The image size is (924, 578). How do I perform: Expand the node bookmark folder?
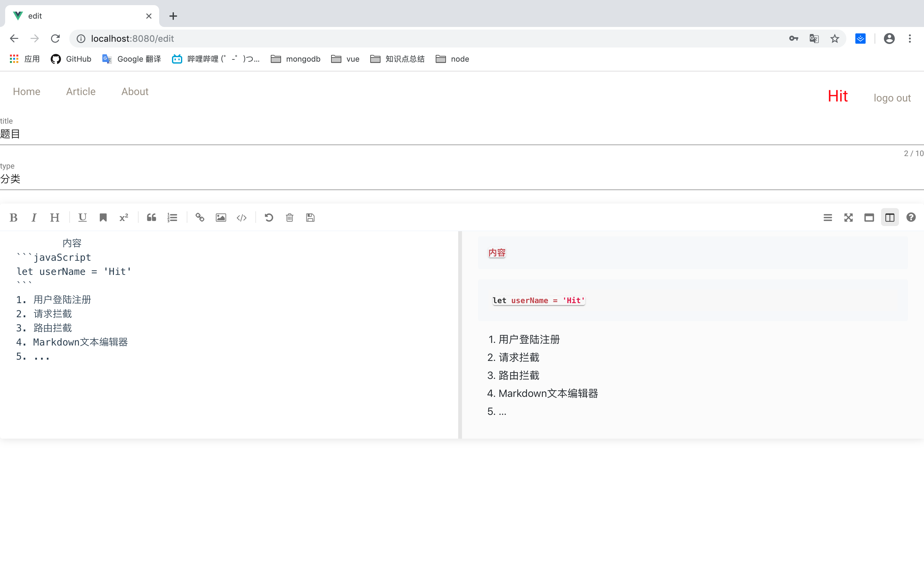click(x=452, y=59)
